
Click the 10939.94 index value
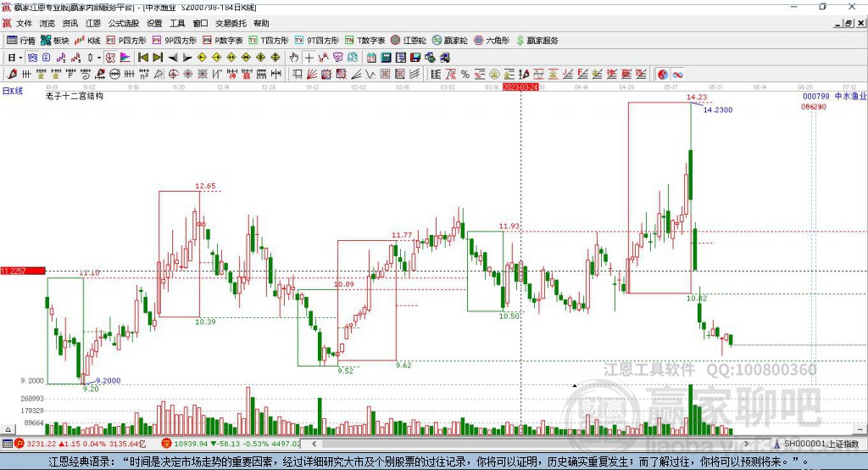[x=192, y=444]
